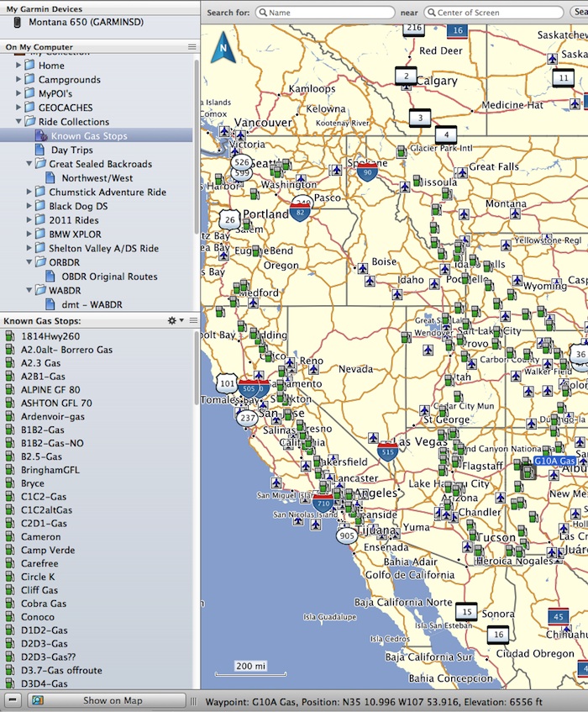The height and width of the screenshot is (712, 588).
Task: Click the route 526 marker near Seattle
Action: coord(242,162)
